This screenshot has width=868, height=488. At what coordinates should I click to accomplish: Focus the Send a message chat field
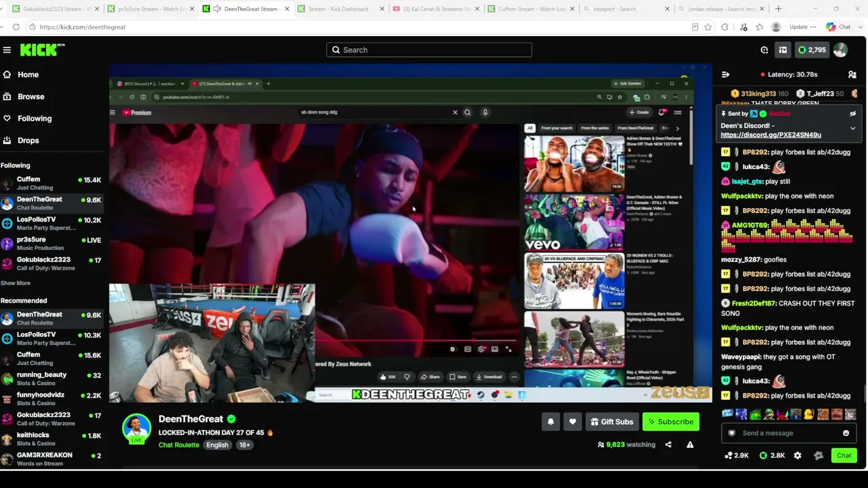pyautogui.click(x=789, y=433)
